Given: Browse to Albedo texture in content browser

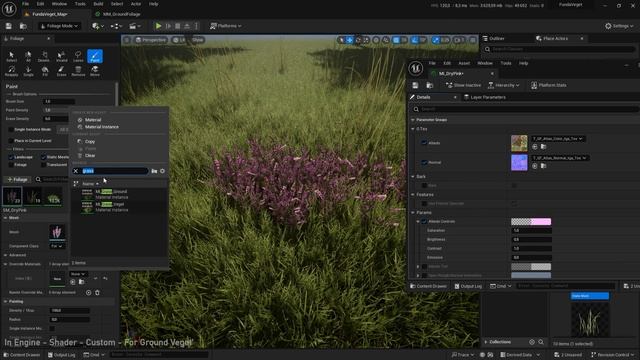Looking at the screenshot, I should pos(543,147).
